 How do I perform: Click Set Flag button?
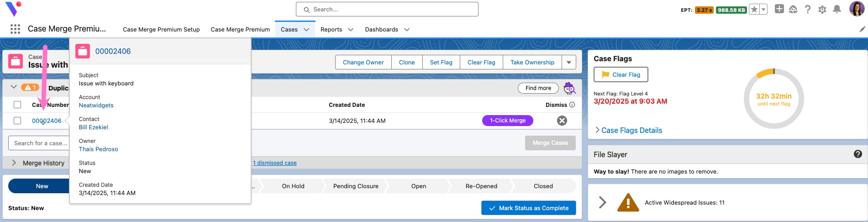[x=441, y=62]
